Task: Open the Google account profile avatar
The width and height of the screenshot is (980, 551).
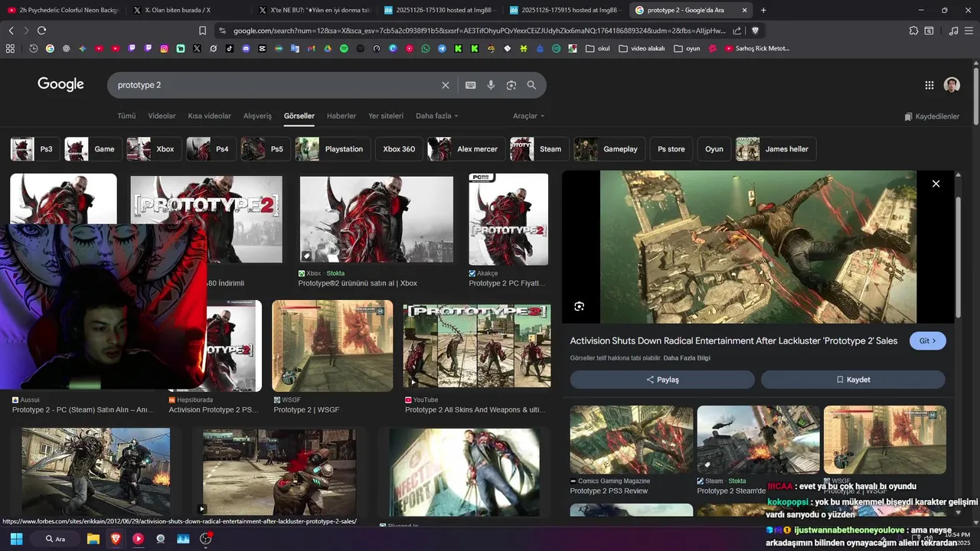Action: click(x=952, y=85)
